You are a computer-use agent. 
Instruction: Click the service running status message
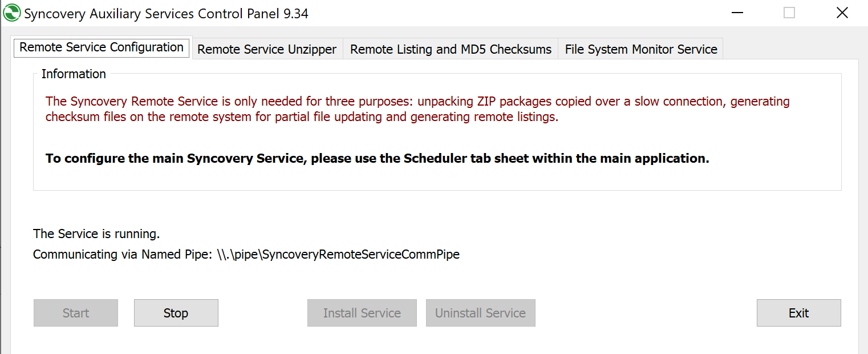pyautogui.click(x=96, y=234)
